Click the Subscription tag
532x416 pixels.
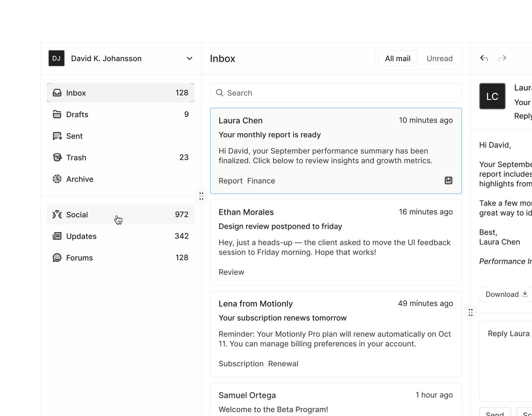[x=241, y=364]
